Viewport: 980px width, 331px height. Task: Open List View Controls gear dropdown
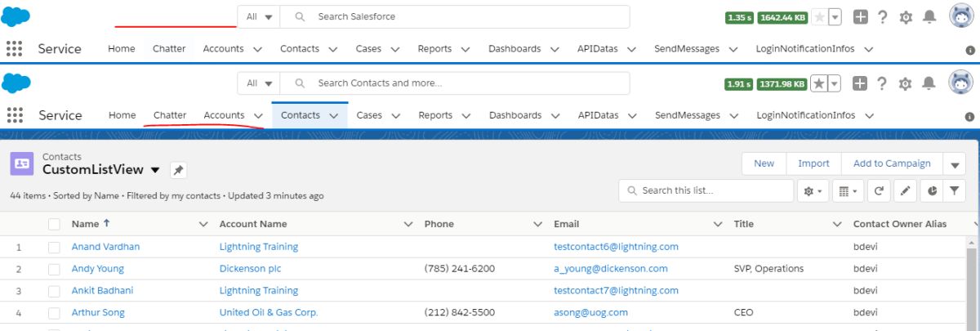point(814,190)
